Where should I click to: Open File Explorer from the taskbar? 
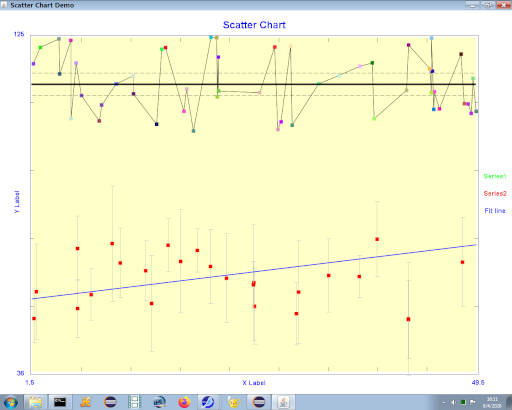tap(35, 402)
